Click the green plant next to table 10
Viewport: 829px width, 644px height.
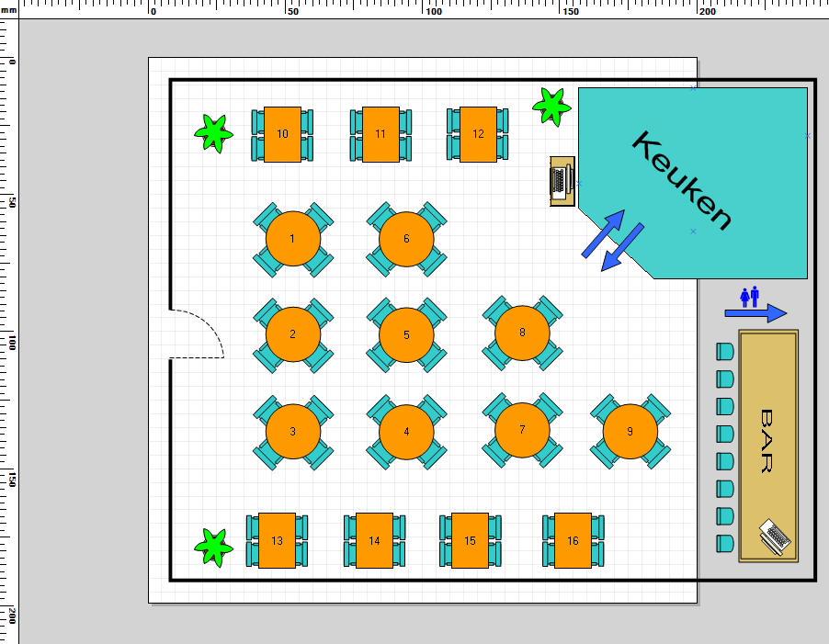point(213,133)
